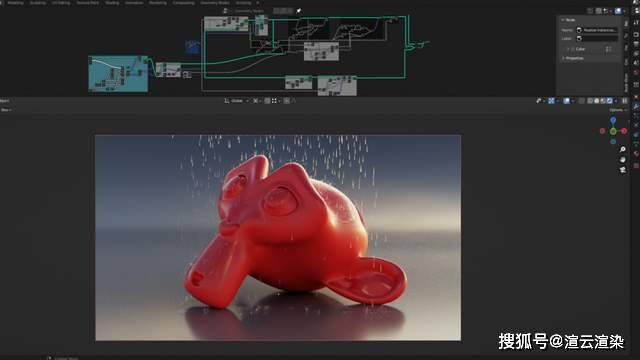Toggle the node tree pin icon

point(299,11)
